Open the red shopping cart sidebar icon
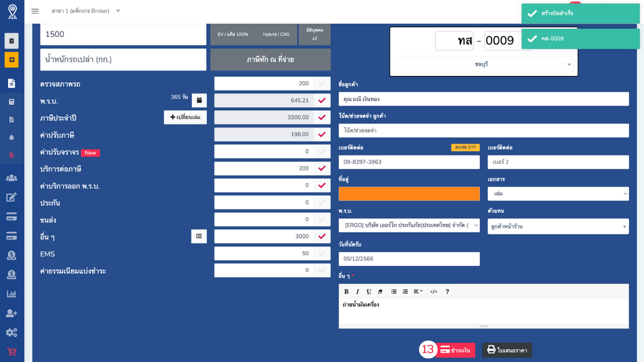 click(x=12, y=352)
